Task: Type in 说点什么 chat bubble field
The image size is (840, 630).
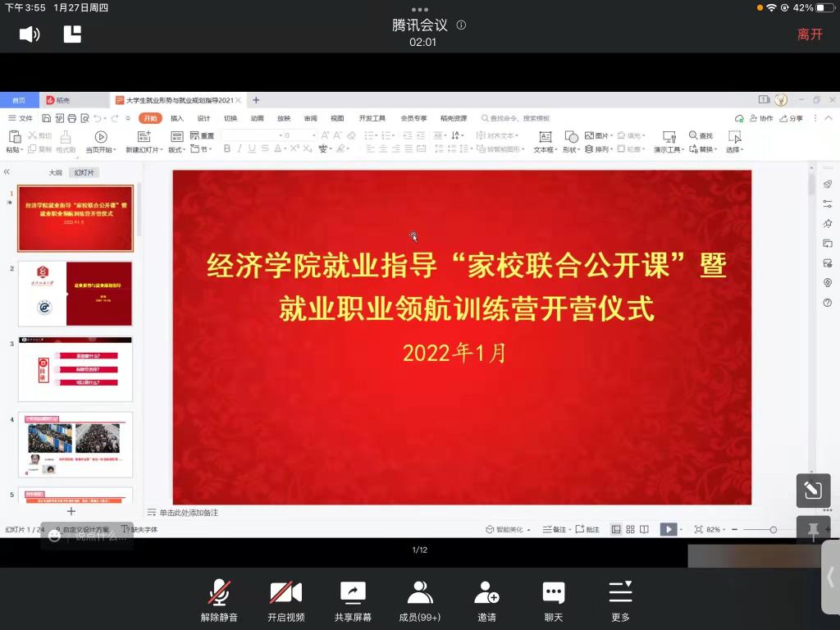Action: (x=87, y=535)
